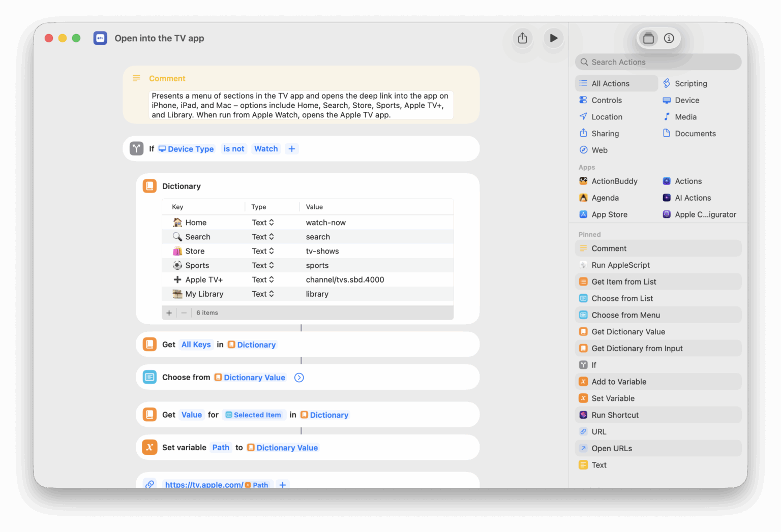
Task: Click the Search Actions field
Action: coord(658,62)
